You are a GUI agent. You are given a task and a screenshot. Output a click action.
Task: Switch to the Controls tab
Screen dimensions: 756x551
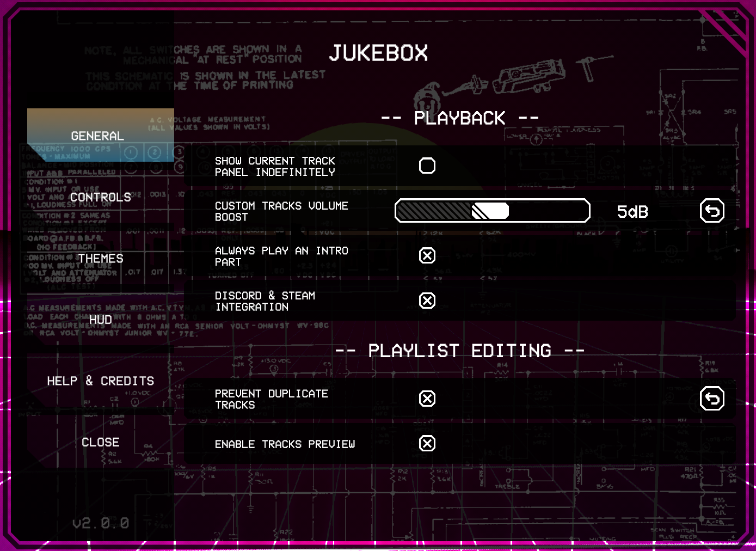100,197
